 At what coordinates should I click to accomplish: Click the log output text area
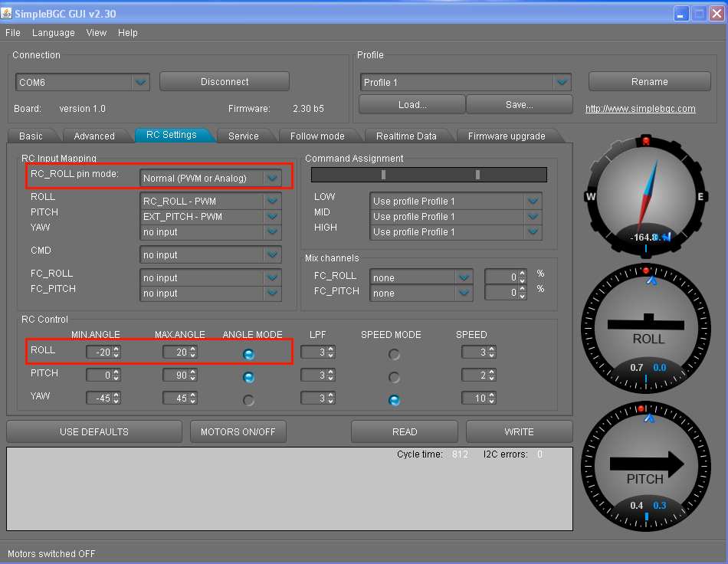[289, 489]
